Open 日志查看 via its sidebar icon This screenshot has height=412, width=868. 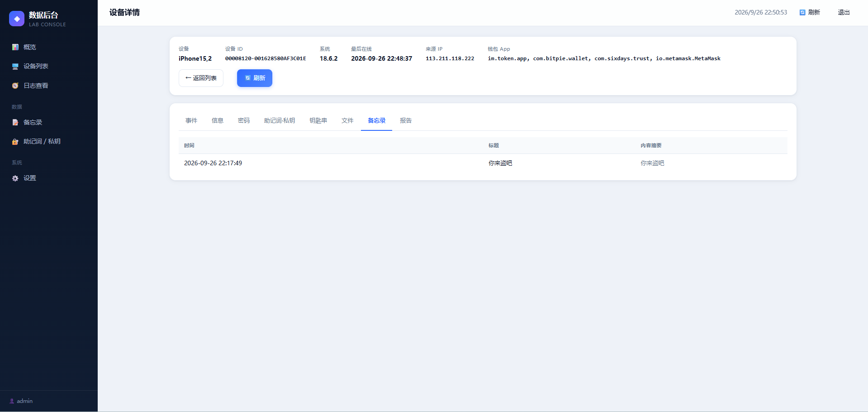pyautogui.click(x=15, y=86)
